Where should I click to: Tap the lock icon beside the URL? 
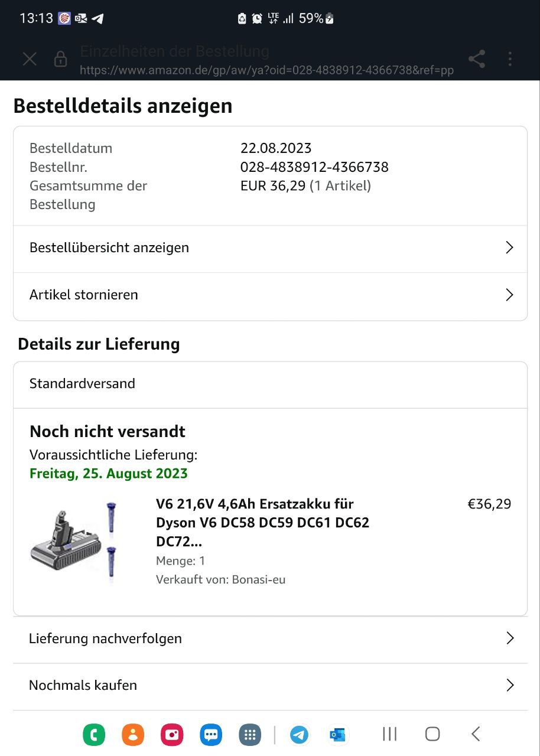coord(60,59)
